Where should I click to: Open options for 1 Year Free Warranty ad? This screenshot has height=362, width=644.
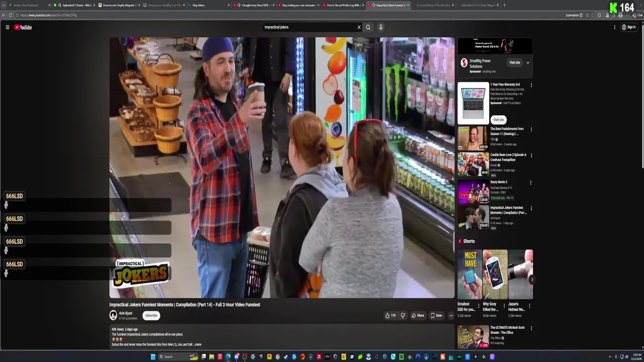(531, 85)
